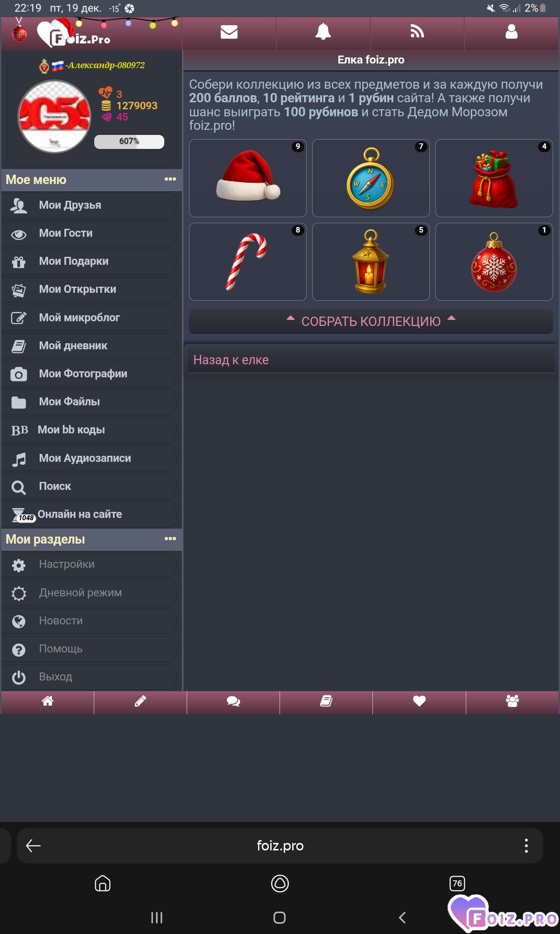
Task: Expand the Мое меню three-dots options
Action: pos(170,179)
